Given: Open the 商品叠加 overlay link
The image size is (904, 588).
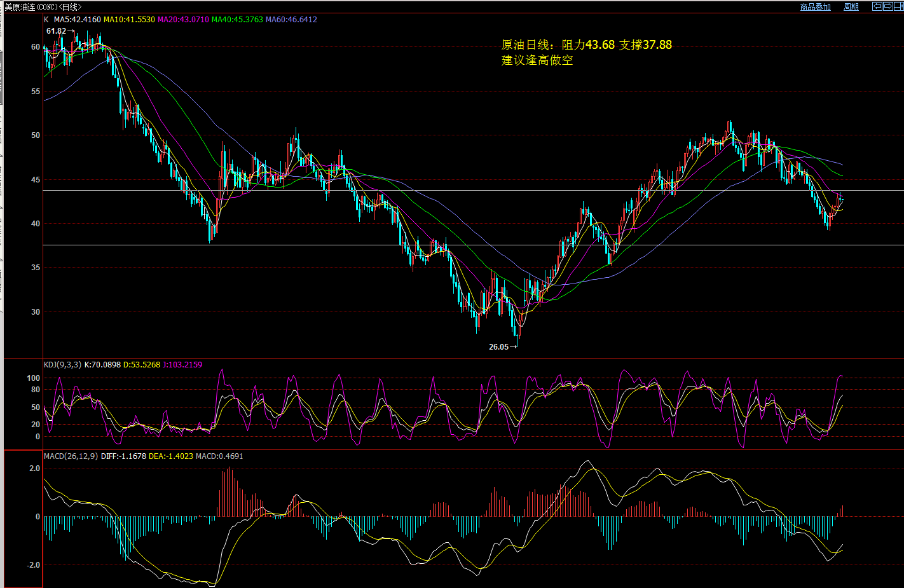Looking at the screenshot, I should click(x=815, y=7).
